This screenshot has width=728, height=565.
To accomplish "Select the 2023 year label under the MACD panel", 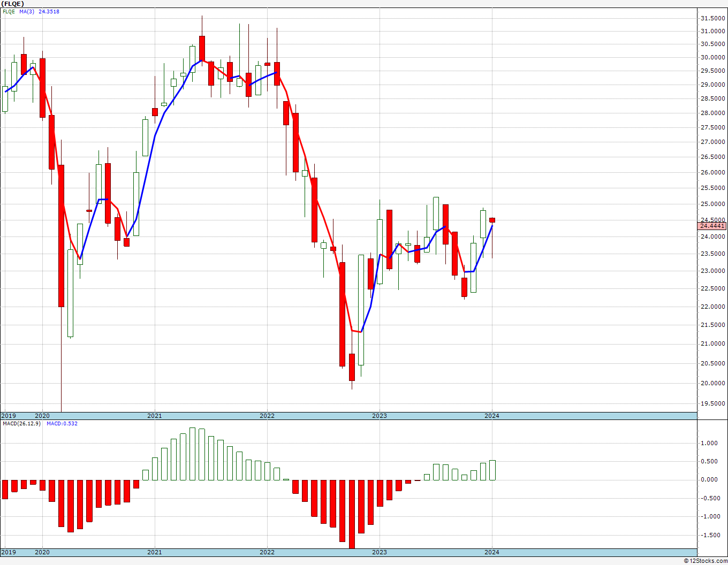I will click(380, 552).
